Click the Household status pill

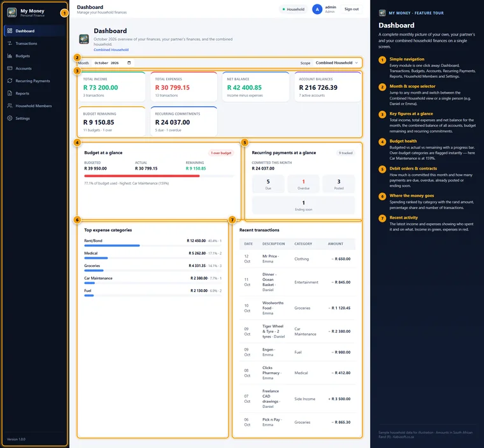click(293, 10)
